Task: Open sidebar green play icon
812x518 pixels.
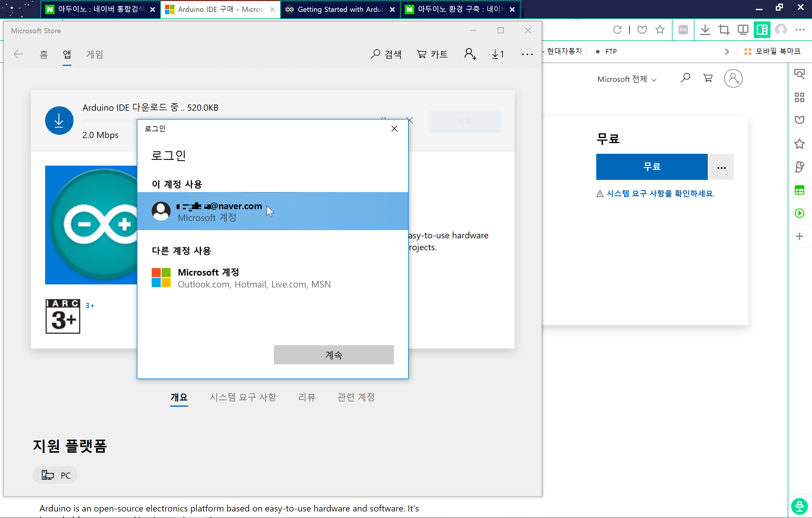Action: 800,213
